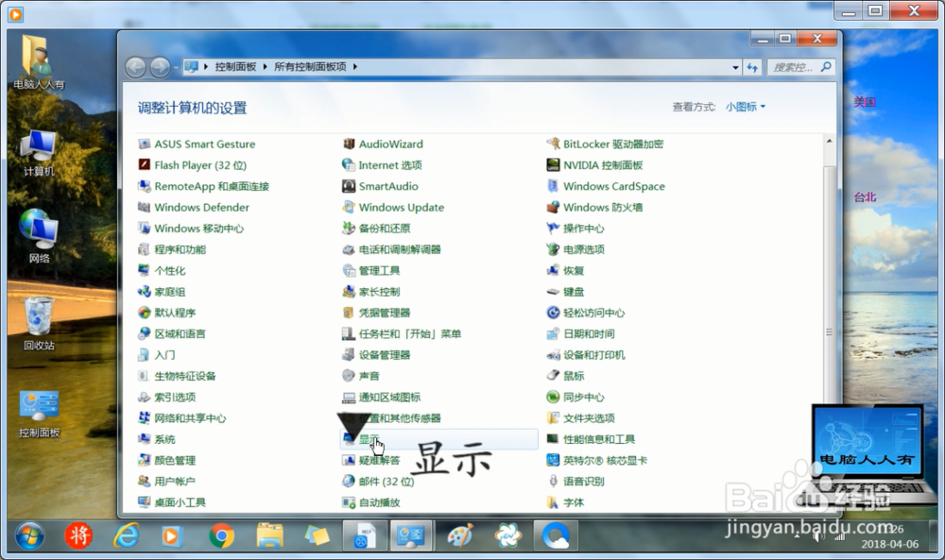Open the 操作中心 flag icon
Screen dimensions: 945x560
tap(553, 229)
